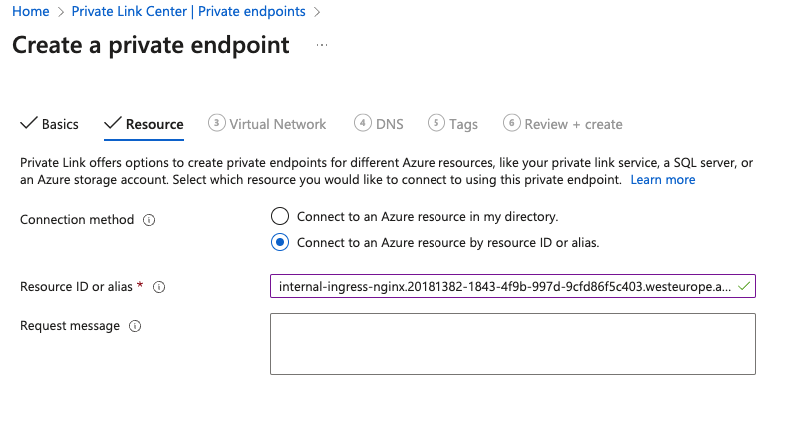Click the step 6 circle for Review + create
The height and width of the screenshot is (432, 804).
click(x=512, y=123)
